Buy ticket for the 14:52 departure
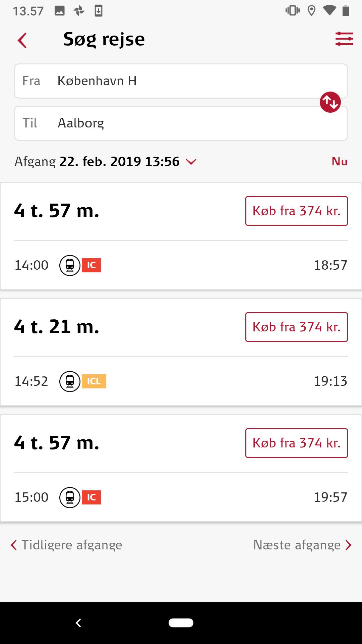The image size is (362, 644). tap(296, 327)
